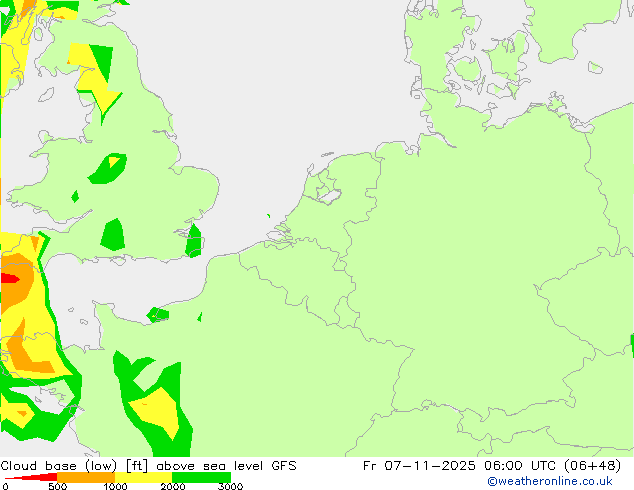The width and height of the screenshot is (634, 490).
Task: Click the legend value 2000
Action: (173, 486)
